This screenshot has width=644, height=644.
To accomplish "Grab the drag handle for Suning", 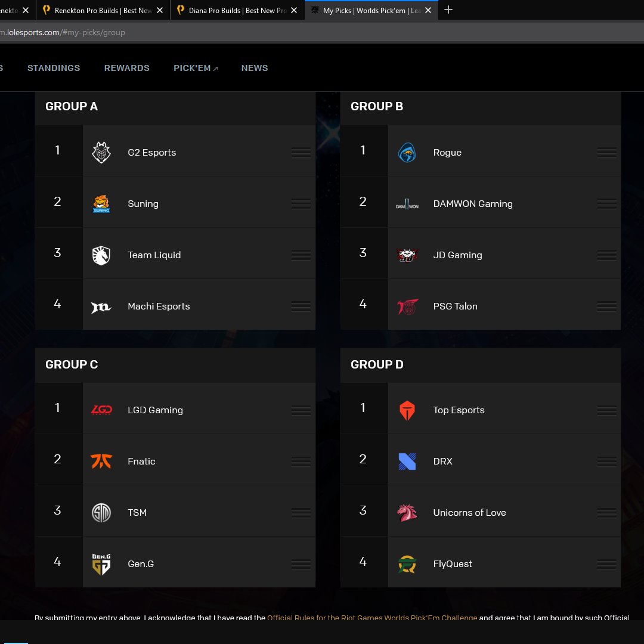I will 301,204.
